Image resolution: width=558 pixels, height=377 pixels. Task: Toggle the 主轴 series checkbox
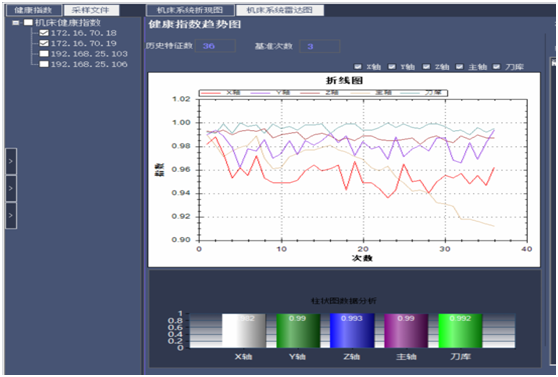[459, 67]
